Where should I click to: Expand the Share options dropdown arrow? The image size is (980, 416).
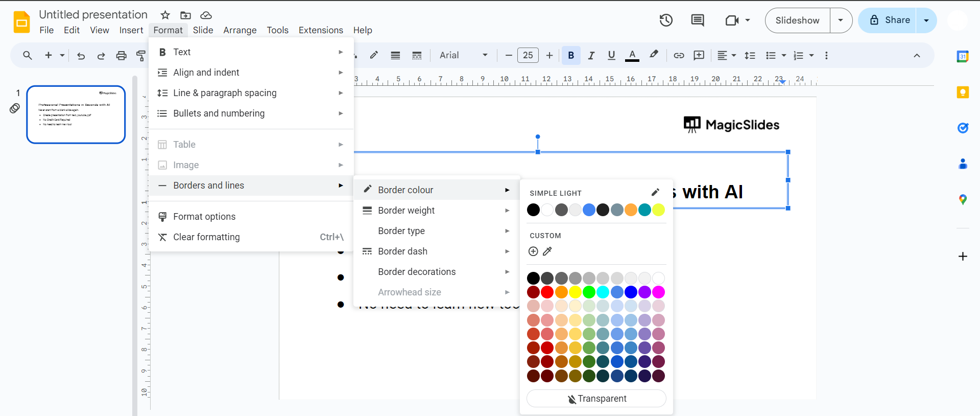[x=926, y=20]
